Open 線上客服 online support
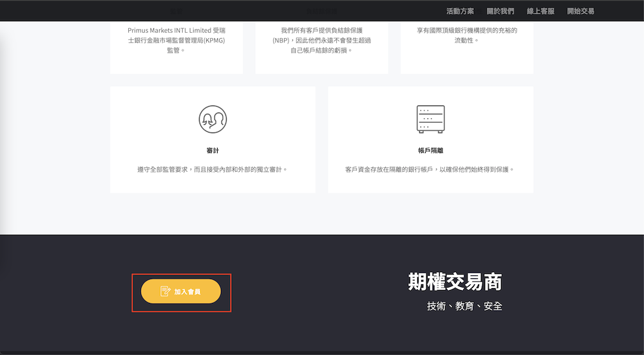The image size is (644, 355). (540, 11)
